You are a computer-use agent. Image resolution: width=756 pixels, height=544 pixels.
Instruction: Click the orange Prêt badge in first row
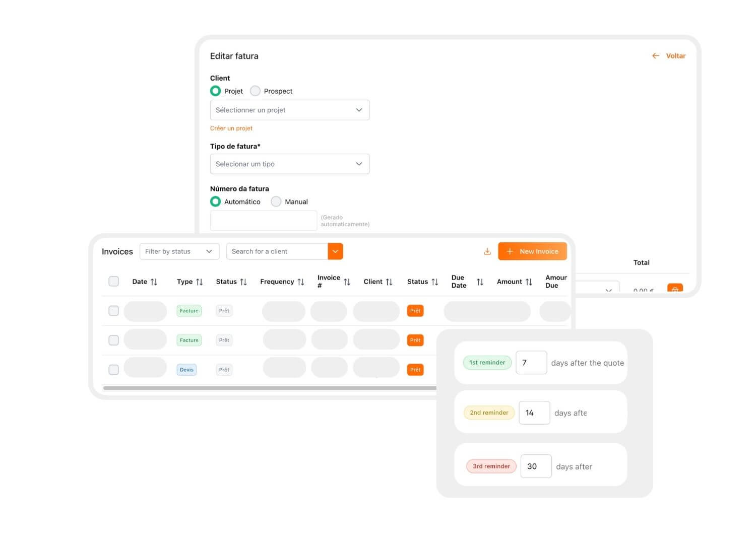tap(415, 311)
